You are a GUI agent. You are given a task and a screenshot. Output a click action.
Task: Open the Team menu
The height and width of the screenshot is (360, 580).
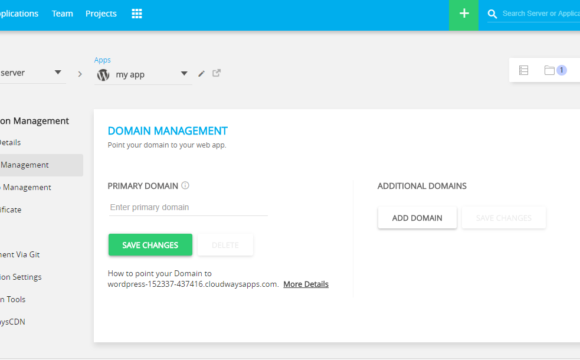(63, 14)
